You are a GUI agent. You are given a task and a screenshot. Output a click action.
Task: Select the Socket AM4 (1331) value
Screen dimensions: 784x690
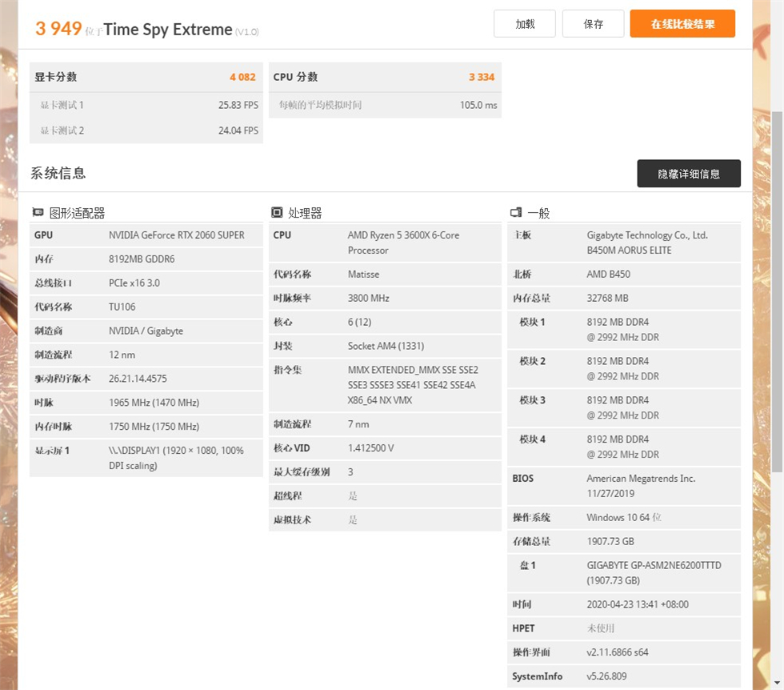point(386,347)
